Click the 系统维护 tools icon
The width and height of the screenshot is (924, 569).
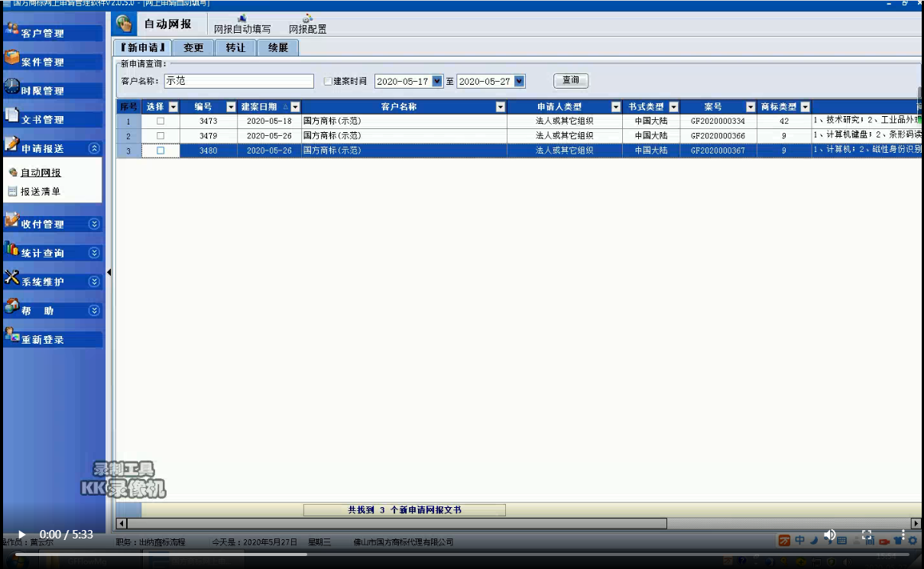point(11,278)
